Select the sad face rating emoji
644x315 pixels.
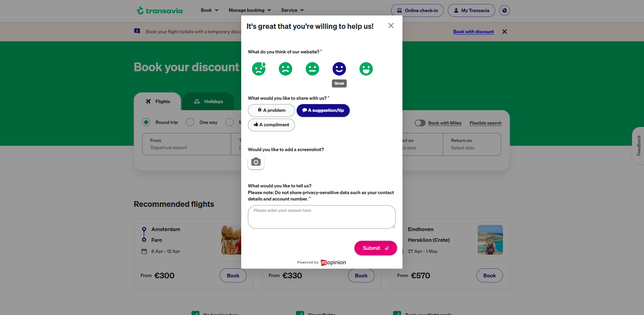[x=285, y=69]
